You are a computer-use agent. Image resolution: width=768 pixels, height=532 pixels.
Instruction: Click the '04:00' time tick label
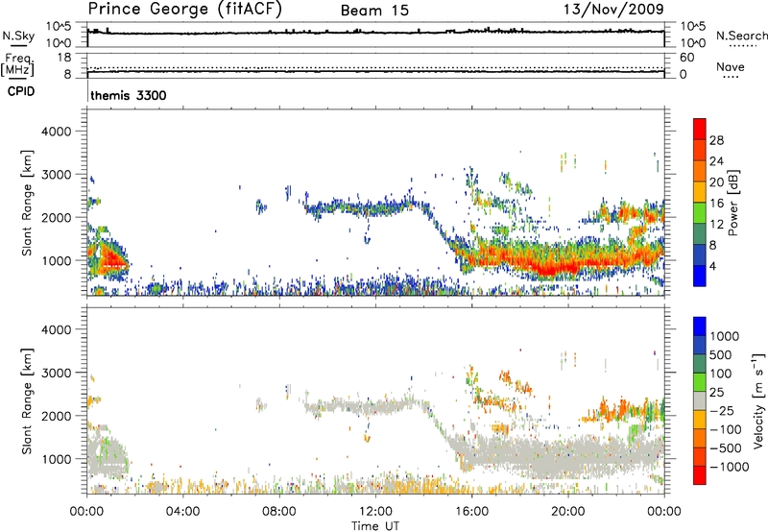point(182,512)
